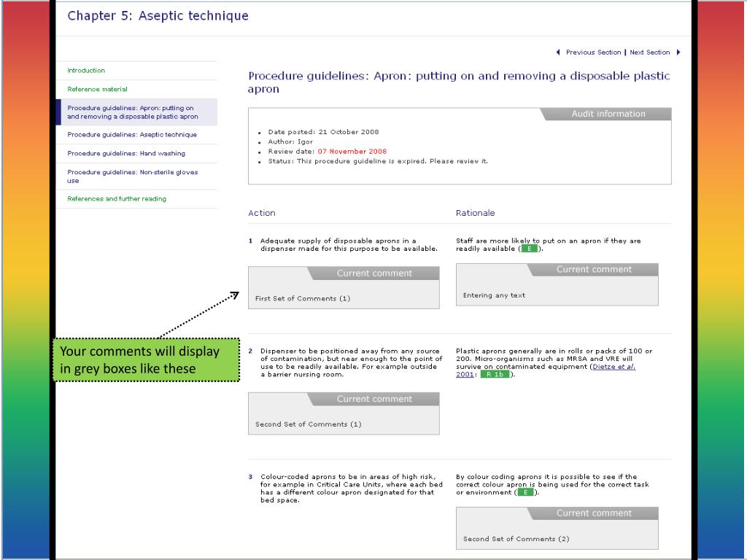Viewport: 747px width, 560px height.
Task: Click the Author: Igor line
Action: (x=290, y=141)
